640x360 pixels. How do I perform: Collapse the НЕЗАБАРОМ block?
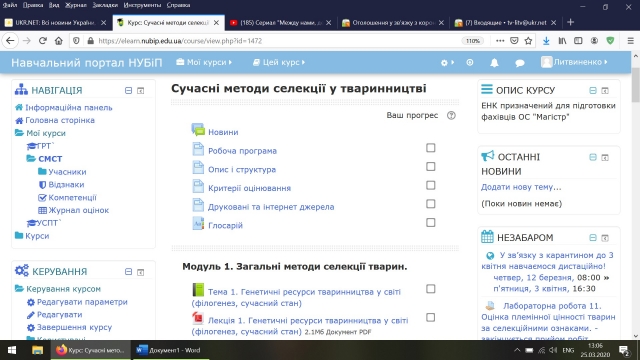tap(593, 238)
